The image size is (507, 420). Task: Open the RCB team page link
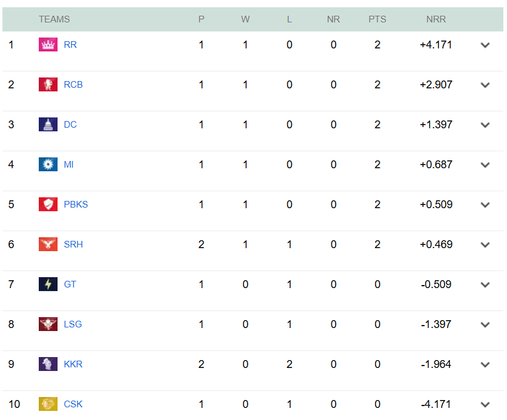73,84
